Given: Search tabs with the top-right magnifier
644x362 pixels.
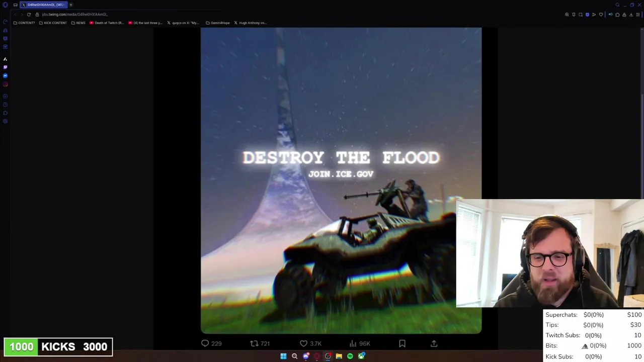Looking at the screenshot, I should (x=617, y=5).
